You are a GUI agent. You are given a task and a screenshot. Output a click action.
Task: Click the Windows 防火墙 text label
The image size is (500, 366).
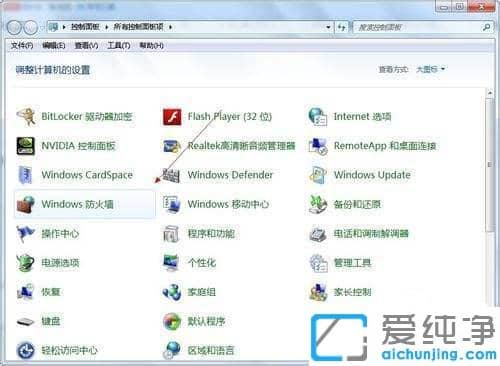pos(78,204)
